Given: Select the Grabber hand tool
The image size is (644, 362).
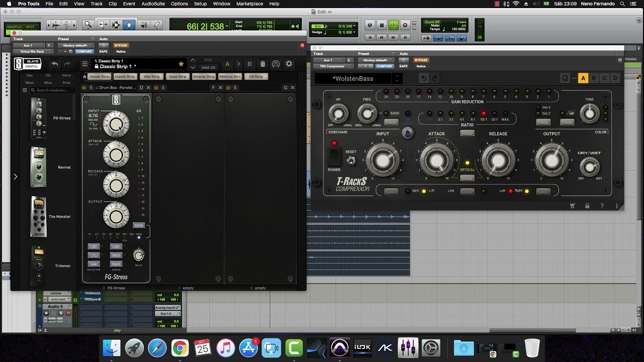Looking at the screenshot, I should point(129,25).
